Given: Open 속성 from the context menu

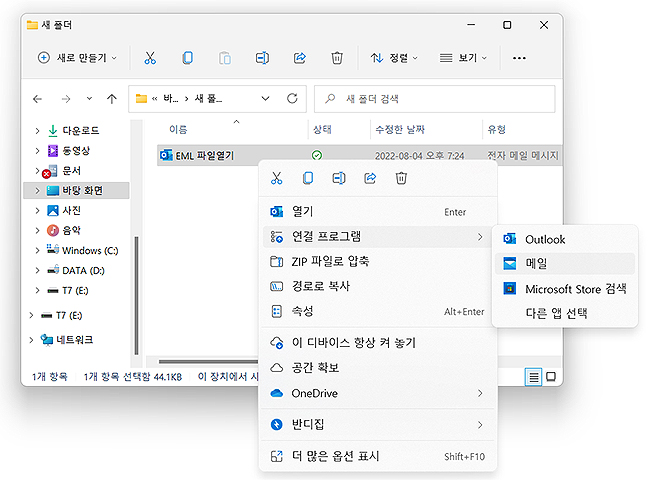Looking at the screenshot, I should 378,311.
